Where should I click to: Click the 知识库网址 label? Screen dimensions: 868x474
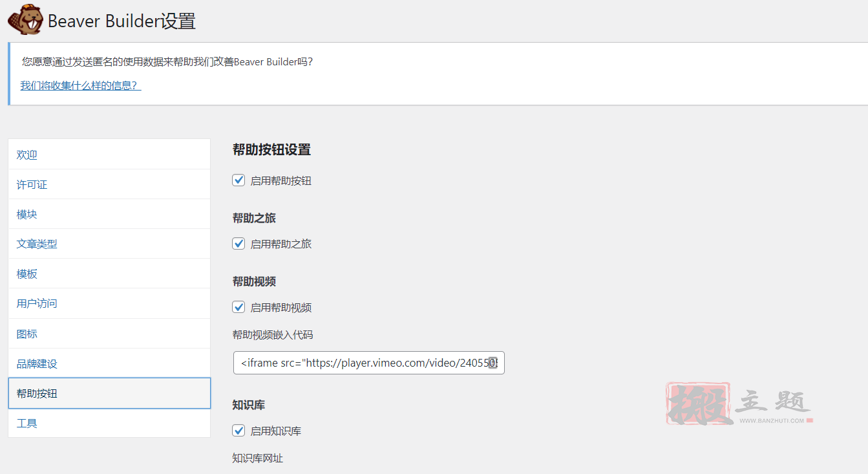[258, 458]
